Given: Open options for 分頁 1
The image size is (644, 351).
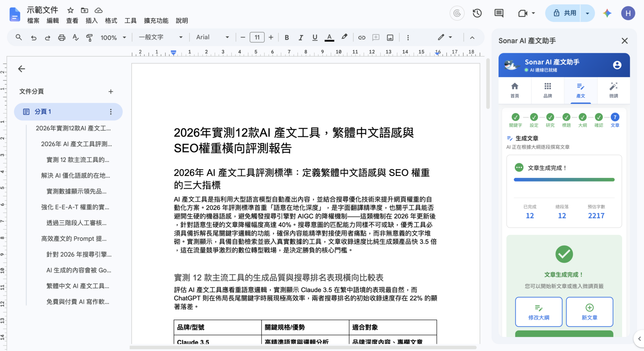Looking at the screenshot, I should 111,112.
